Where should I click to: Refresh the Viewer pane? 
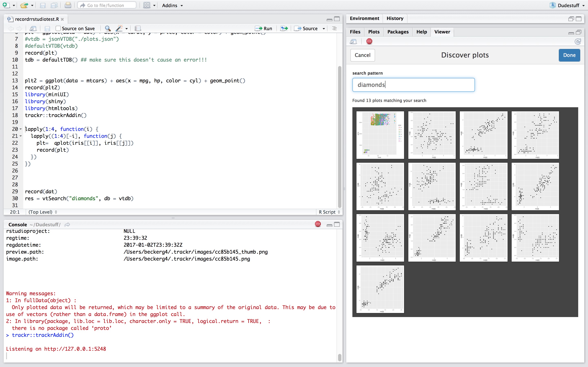click(x=578, y=42)
